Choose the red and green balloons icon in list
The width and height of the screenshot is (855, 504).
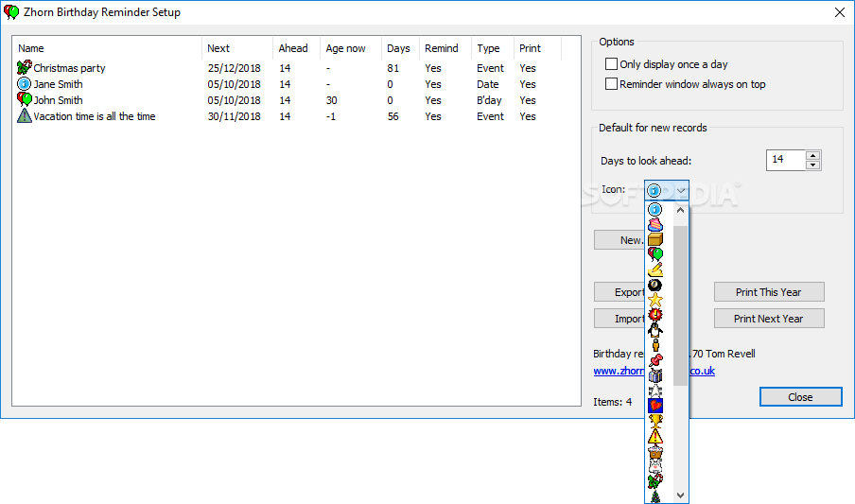tap(654, 254)
